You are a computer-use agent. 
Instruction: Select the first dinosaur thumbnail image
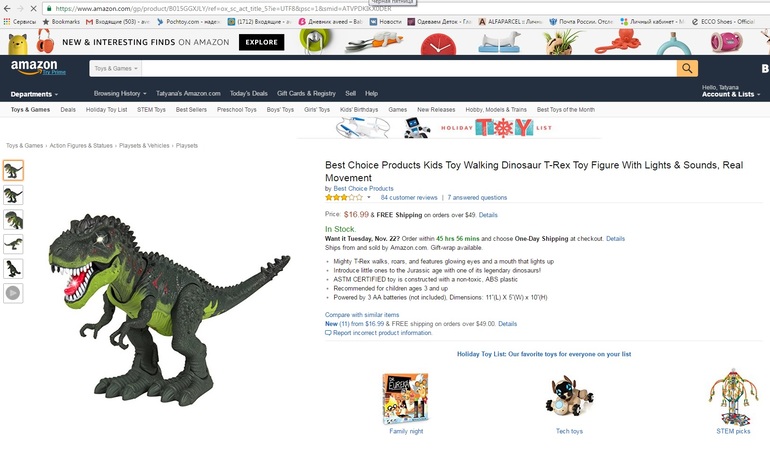13,170
